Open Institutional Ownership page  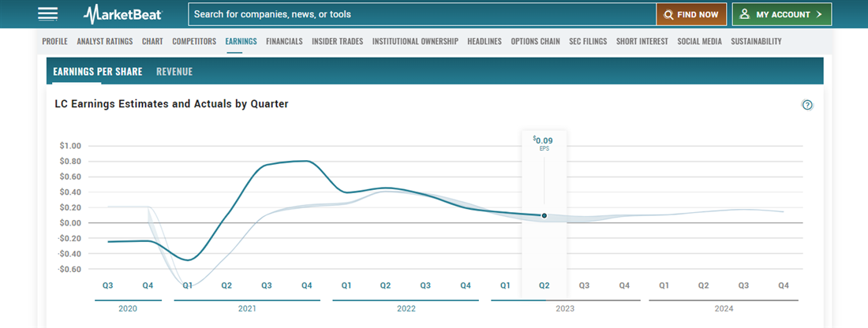[415, 41]
